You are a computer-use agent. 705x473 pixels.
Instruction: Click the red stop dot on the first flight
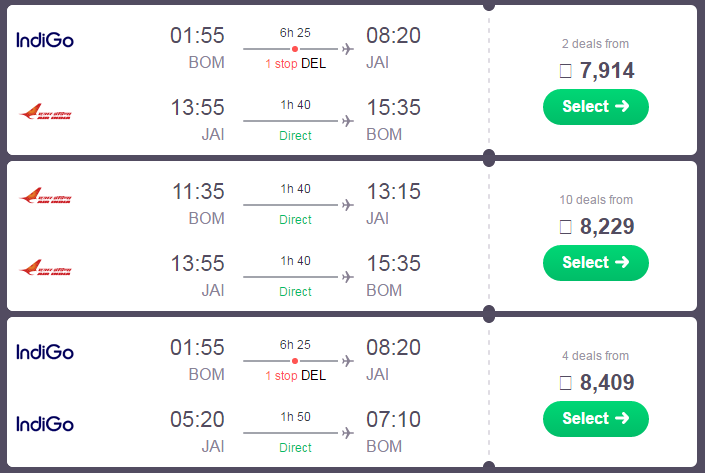click(294, 49)
